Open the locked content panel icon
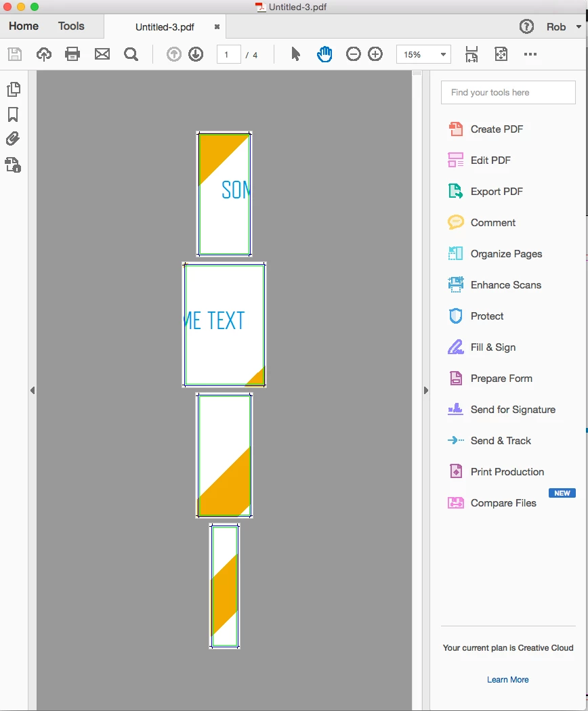 click(x=13, y=165)
